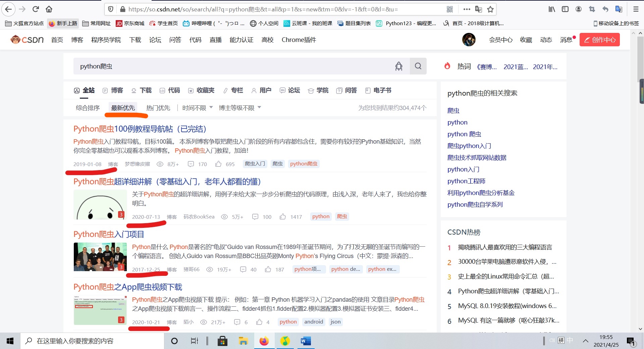644x349 pixels.
Task: Switch to the 论坛 search tab
Action: [290, 90]
